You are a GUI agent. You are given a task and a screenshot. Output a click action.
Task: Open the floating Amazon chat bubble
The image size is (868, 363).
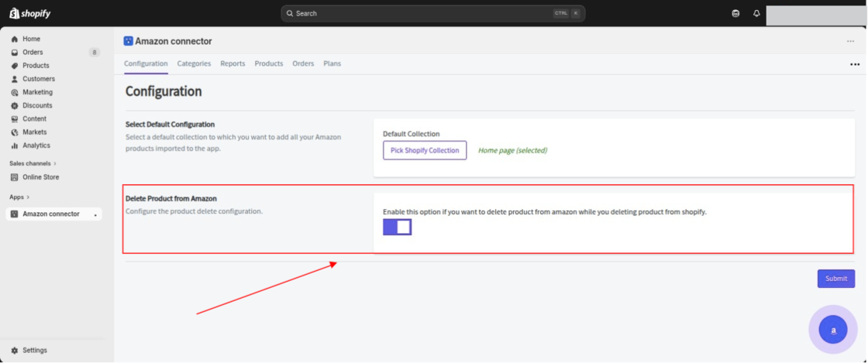833,330
